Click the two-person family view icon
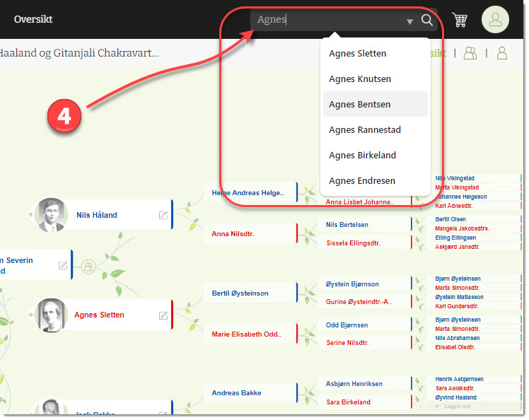The height and width of the screenshot is (420, 529). pyautogui.click(x=470, y=53)
